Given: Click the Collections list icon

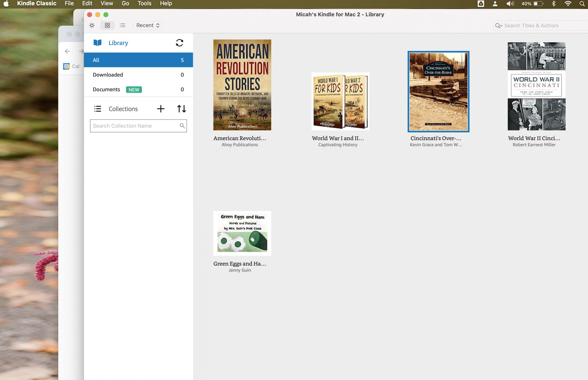Looking at the screenshot, I should (x=98, y=109).
